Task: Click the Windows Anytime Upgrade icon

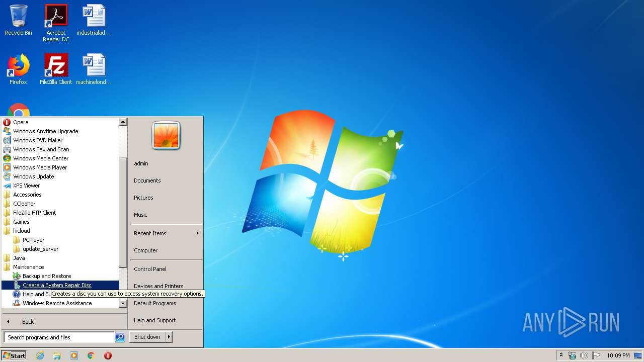Action: (x=7, y=131)
